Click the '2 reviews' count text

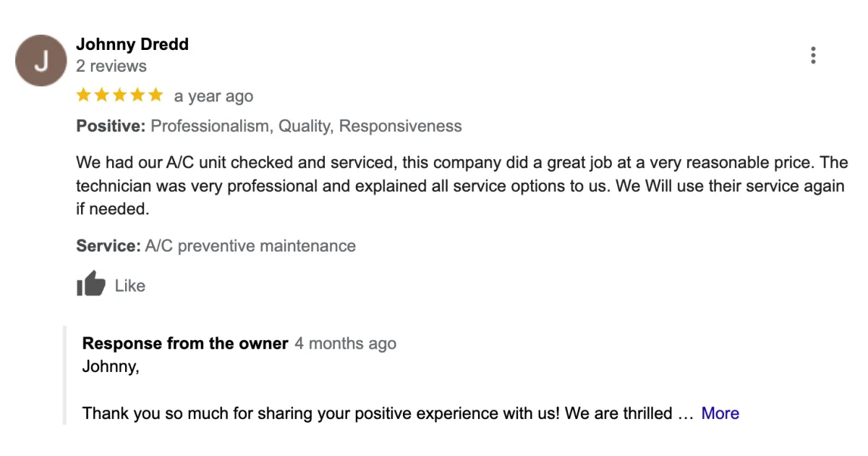[111, 66]
